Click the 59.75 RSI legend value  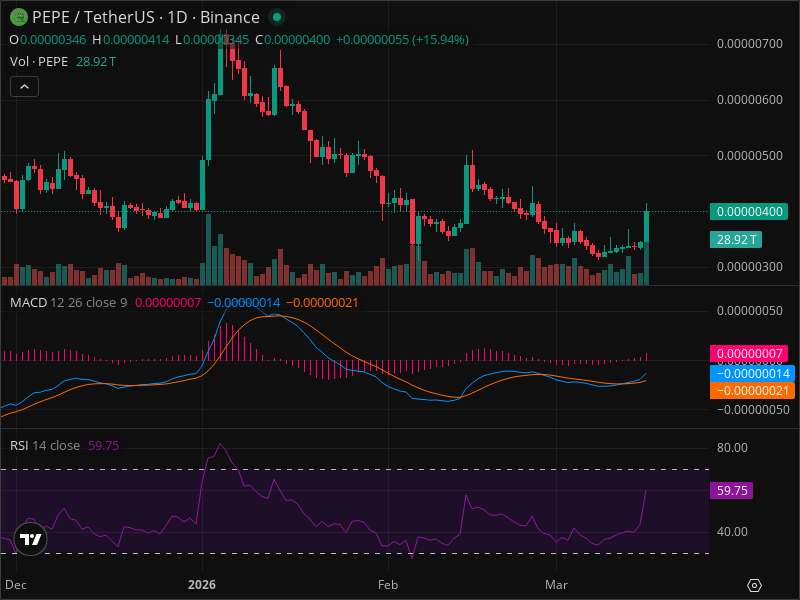tap(104, 445)
